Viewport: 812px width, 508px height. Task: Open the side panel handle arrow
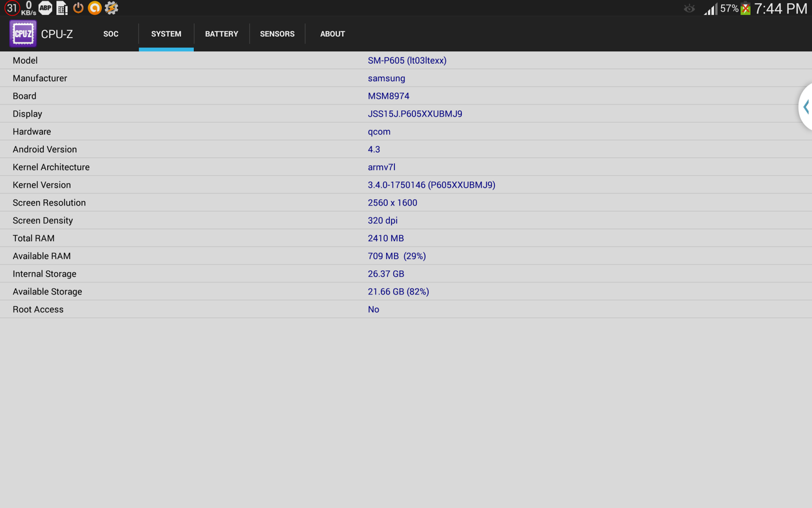[805, 107]
